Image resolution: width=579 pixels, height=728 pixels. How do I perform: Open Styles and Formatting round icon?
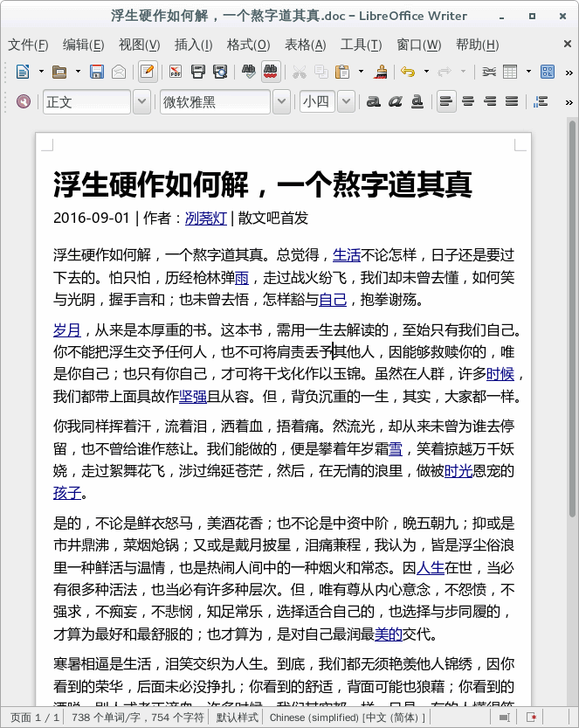(x=24, y=101)
